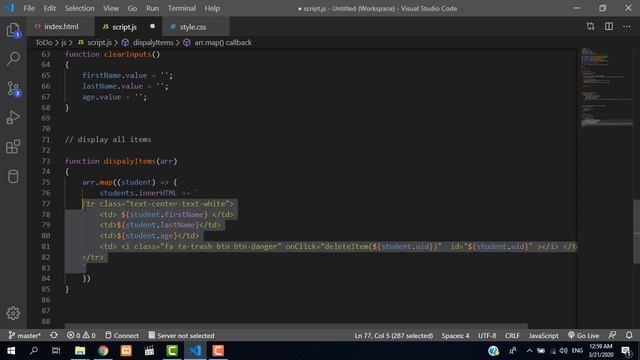Click the Open Changes compare icon
640x360 pixels.
point(590,27)
